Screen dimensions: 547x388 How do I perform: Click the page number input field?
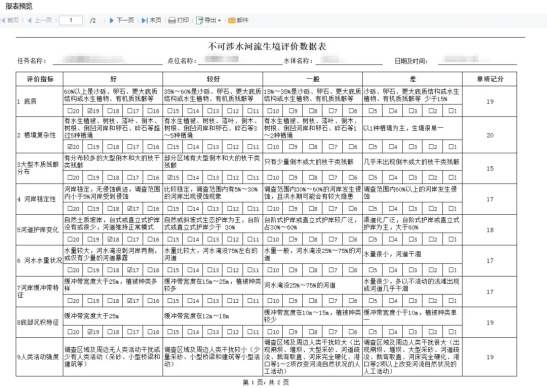click(71, 20)
